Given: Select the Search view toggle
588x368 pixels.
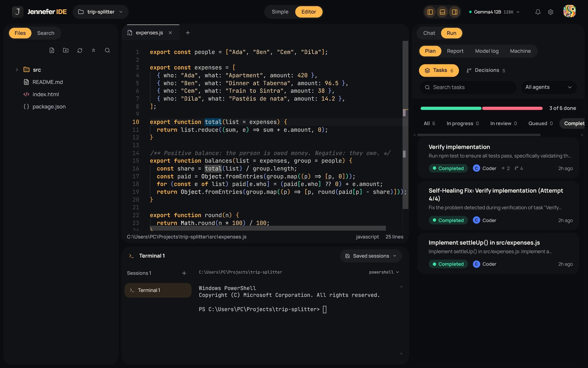Looking at the screenshot, I should pyautogui.click(x=46, y=33).
